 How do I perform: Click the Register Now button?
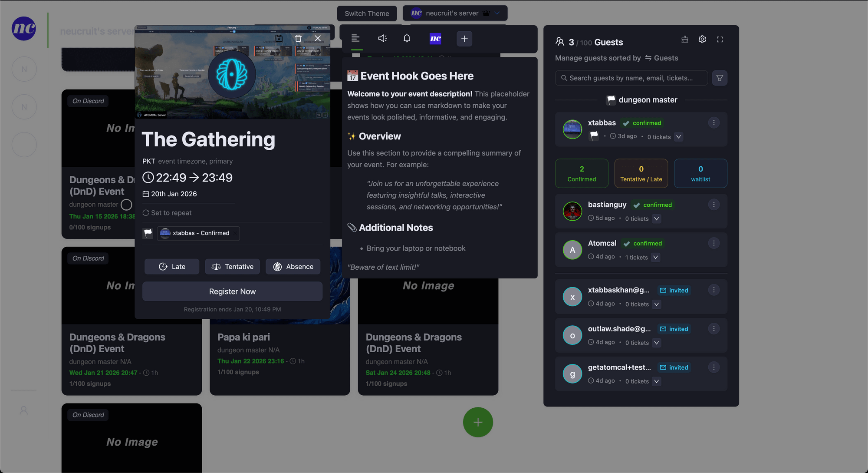click(232, 291)
